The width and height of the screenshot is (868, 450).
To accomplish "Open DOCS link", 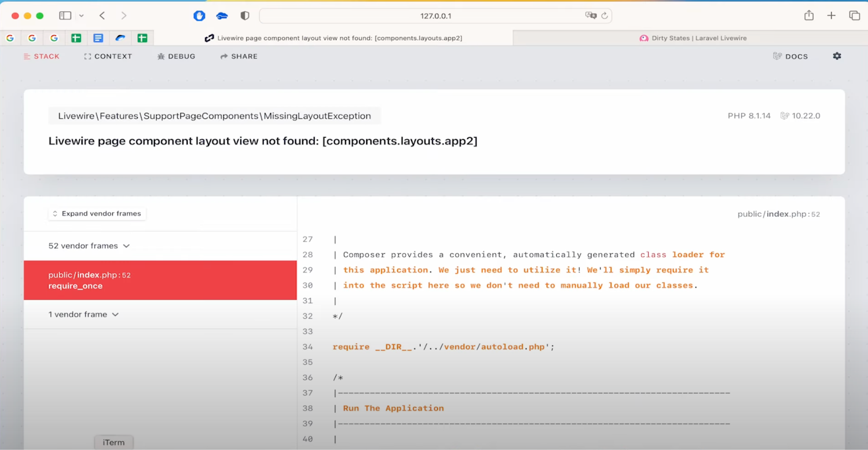I will point(790,56).
